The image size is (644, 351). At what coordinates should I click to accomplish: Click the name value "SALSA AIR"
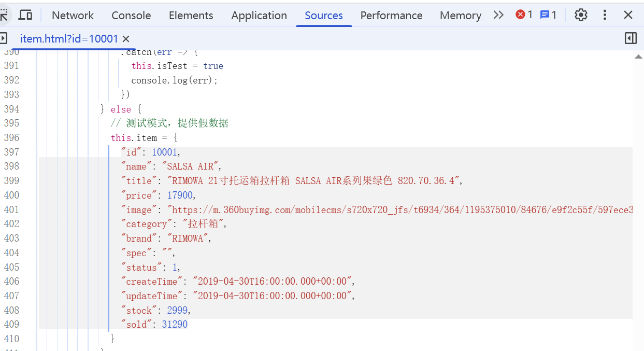click(x=190, y=166)
